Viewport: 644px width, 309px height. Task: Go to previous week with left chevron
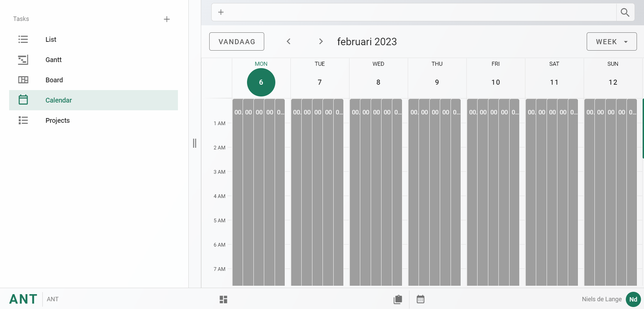coord(288,41)
